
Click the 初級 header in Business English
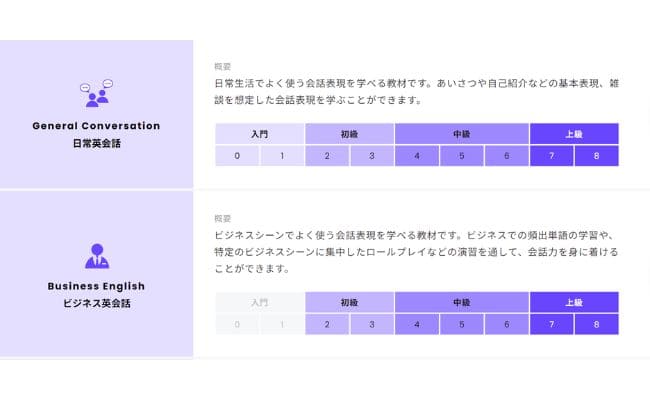pos(349,303)
